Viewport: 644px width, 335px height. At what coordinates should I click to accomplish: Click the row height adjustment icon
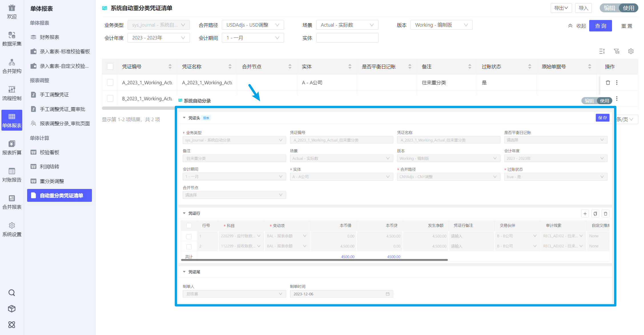602,51
